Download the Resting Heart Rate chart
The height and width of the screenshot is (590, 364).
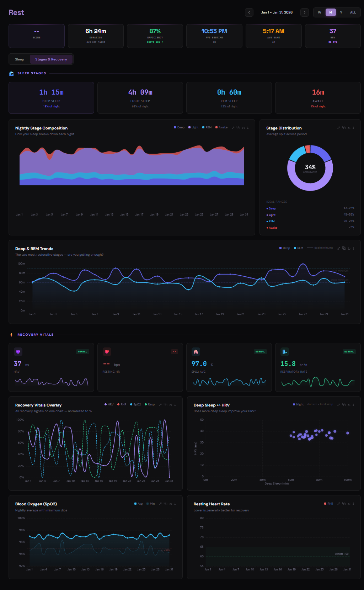click(x=353, y=504)
